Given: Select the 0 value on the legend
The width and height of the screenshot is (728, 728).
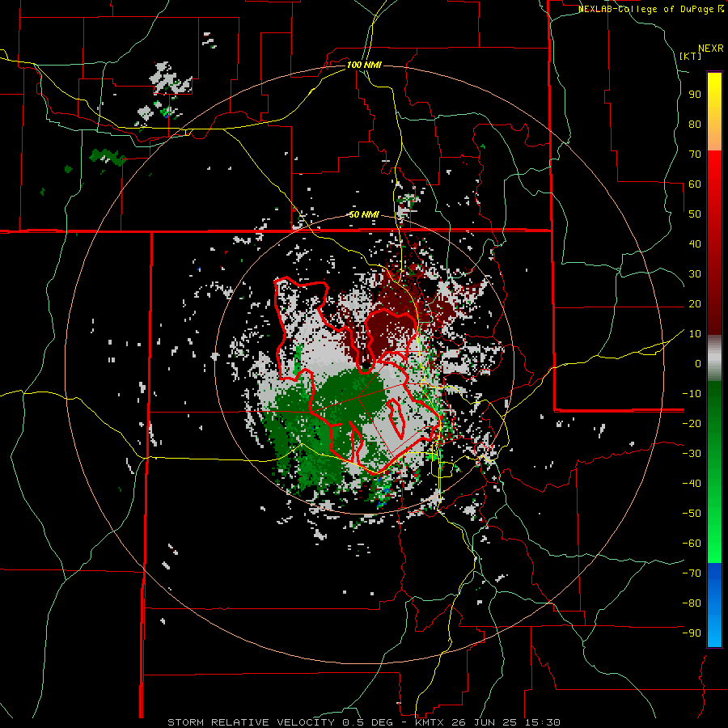Looking at the screenshot, I should [698, 363].
